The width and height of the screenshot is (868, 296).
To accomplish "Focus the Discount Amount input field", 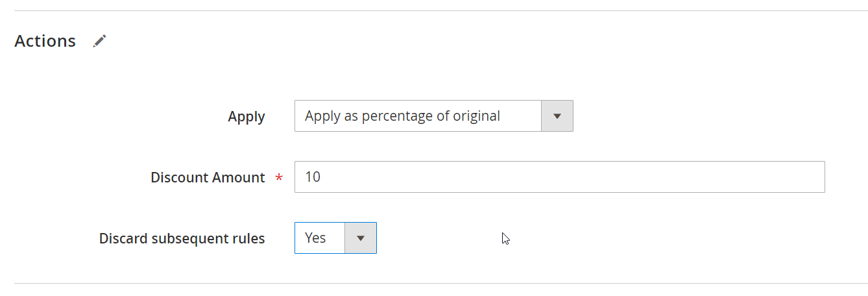I will (559, 177).
